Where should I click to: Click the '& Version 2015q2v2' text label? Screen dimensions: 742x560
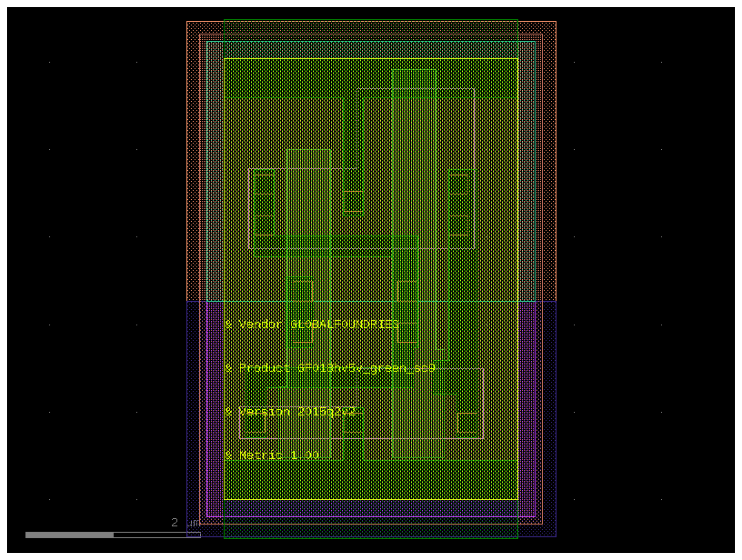pyautogui.click(x=290, y=412)
